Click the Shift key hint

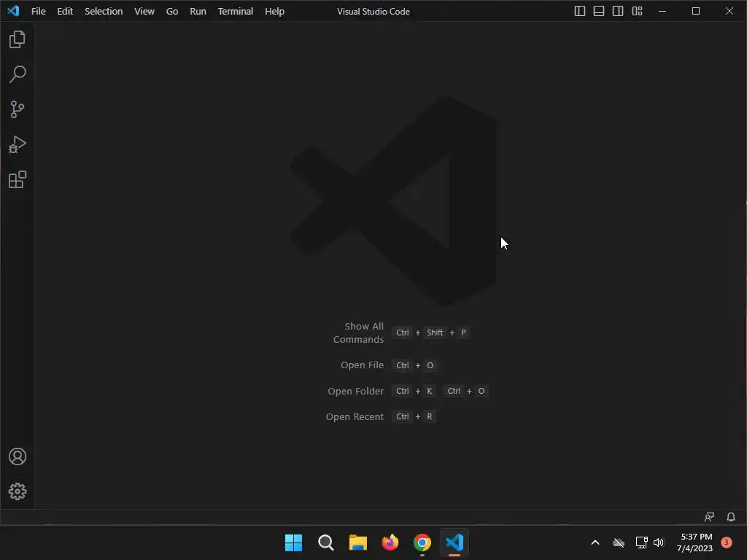tap(435, 332)
